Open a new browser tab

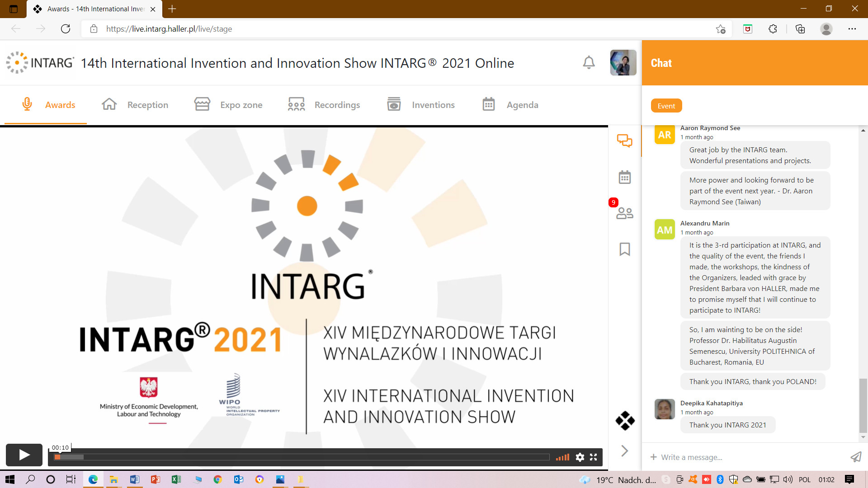[172, 9]
